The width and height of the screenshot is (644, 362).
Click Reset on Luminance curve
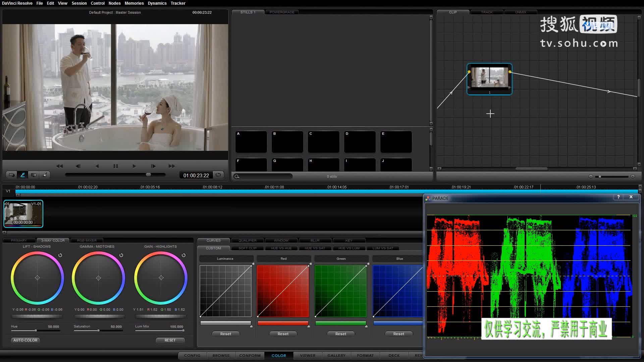click(226, 334)
